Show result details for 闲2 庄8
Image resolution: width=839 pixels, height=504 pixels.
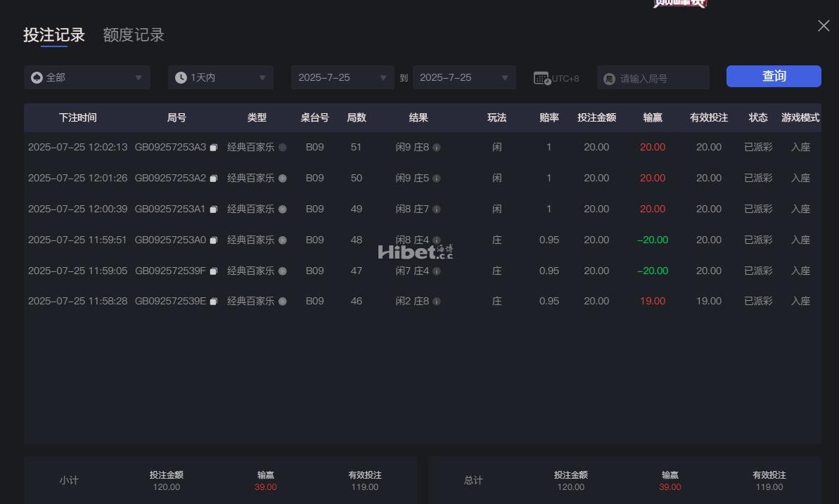click(x=437, y=302)
